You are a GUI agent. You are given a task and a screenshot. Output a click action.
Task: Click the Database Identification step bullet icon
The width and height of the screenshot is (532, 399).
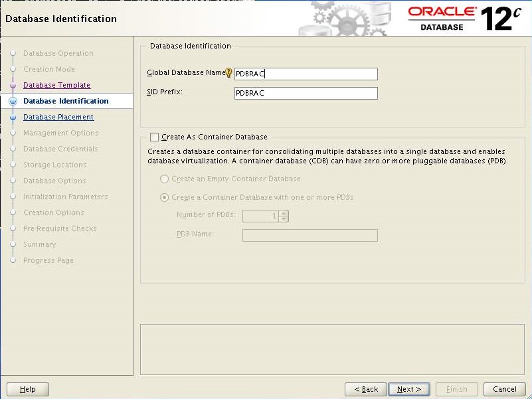pos(13,101)
